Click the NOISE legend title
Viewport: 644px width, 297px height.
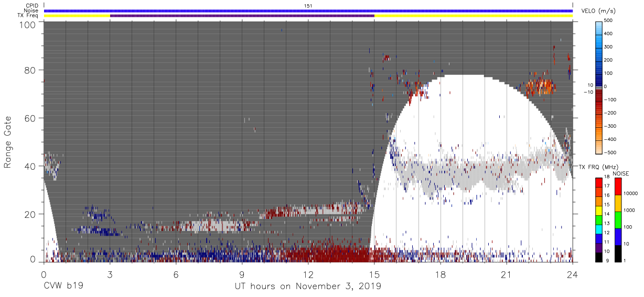[621, 173]
